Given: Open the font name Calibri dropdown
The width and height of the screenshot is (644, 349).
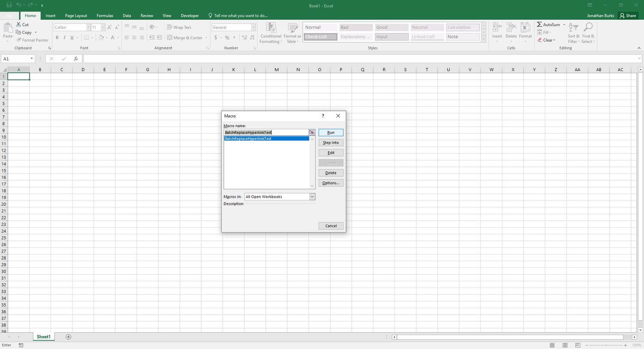Looking at the screenshot, I should [x=88, y=27].
